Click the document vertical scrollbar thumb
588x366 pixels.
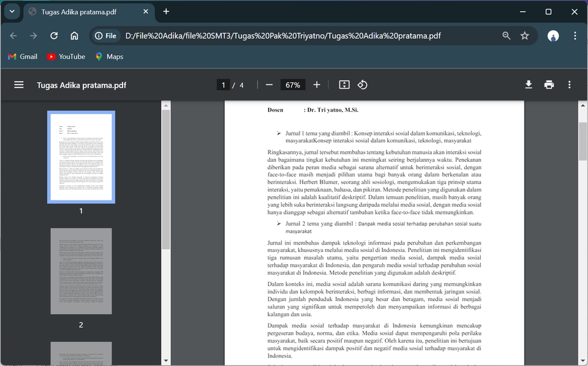(582, 142)
